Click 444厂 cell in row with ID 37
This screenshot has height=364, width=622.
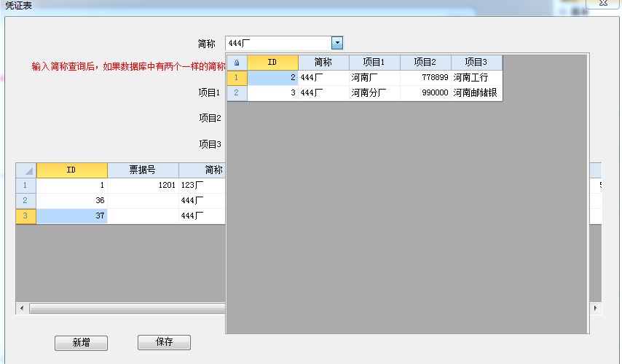tap(202, 216)
